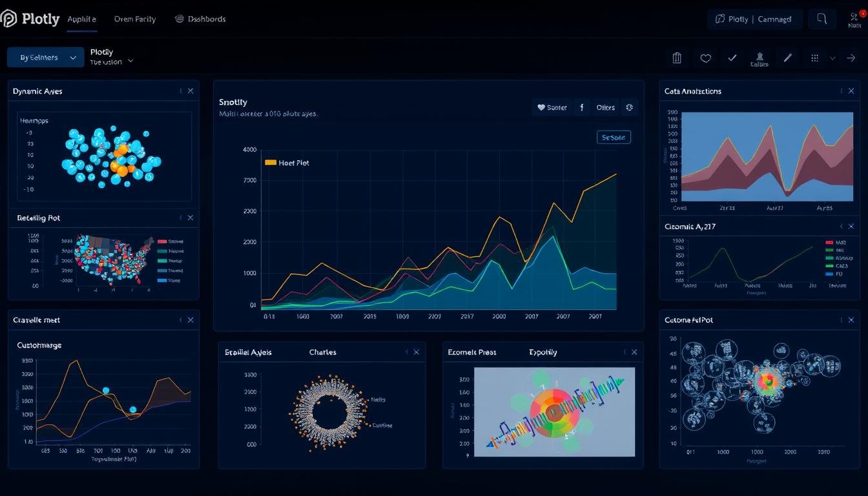Click the Se Soen button above chart
Screen dimensions: 868x496
pos(614,137)
